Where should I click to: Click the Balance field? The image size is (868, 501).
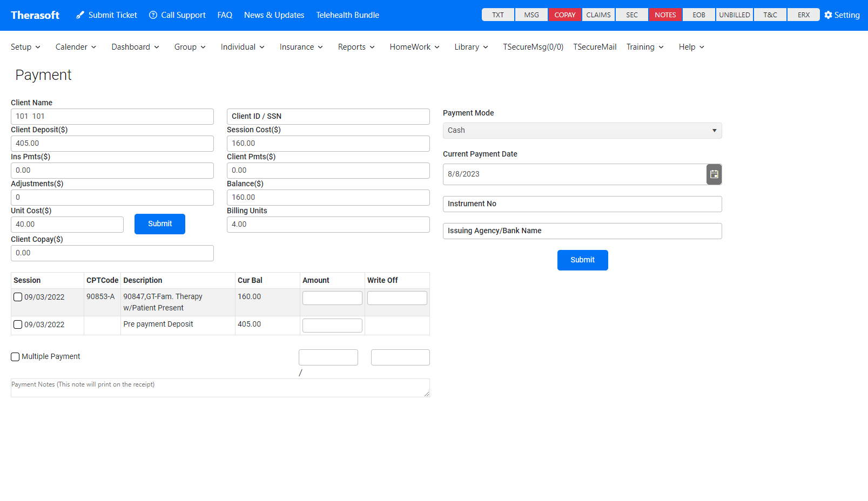point(328,198)
